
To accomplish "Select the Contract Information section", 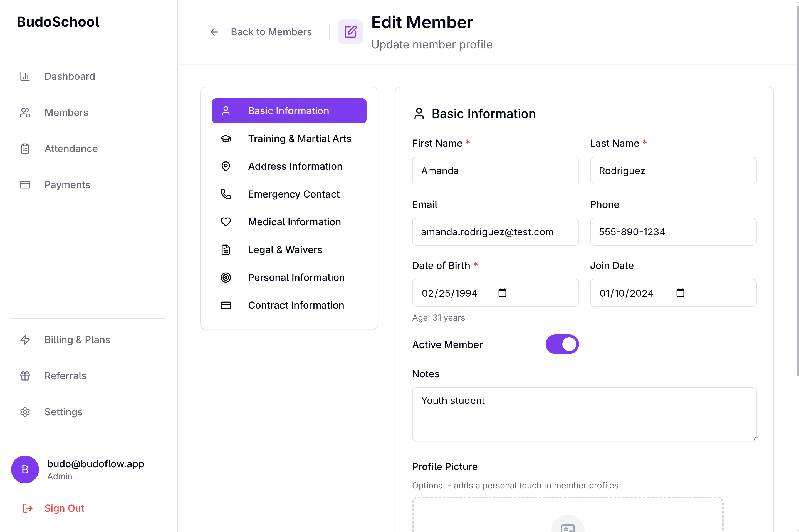I will [x=296, y=305].
